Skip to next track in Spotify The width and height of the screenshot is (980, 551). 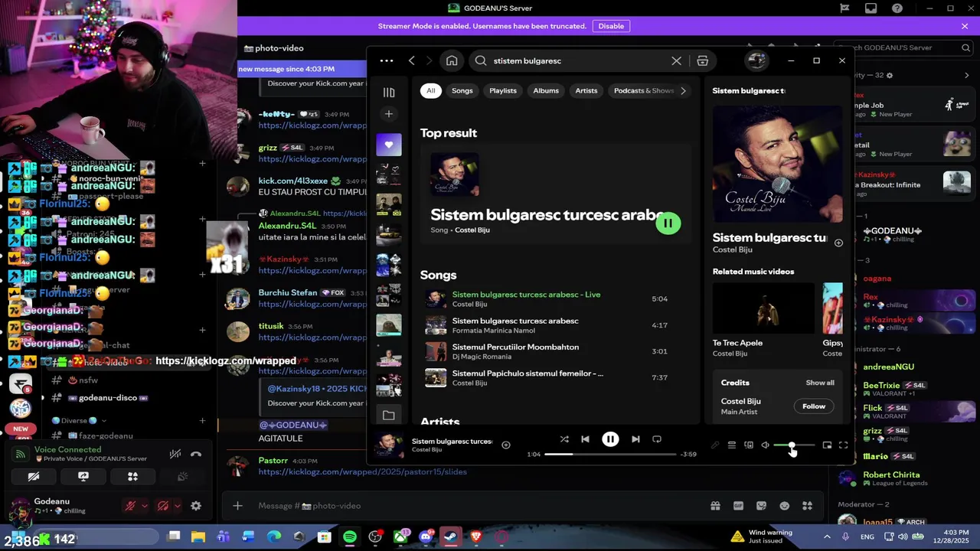pyautogui.click(x=635, y=439)
